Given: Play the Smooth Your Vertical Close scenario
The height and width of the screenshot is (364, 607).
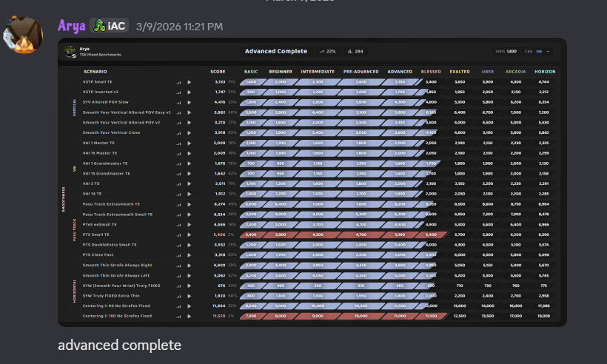Looking at the screenshot, I should [190, 132].
